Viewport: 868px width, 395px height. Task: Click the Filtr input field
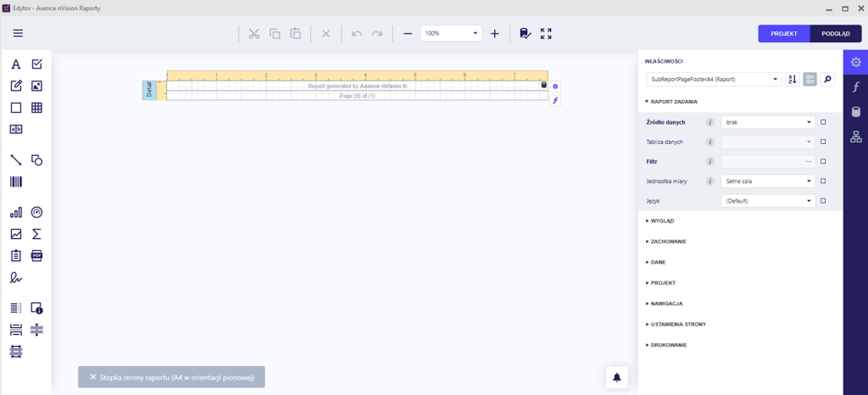(762, 161)
